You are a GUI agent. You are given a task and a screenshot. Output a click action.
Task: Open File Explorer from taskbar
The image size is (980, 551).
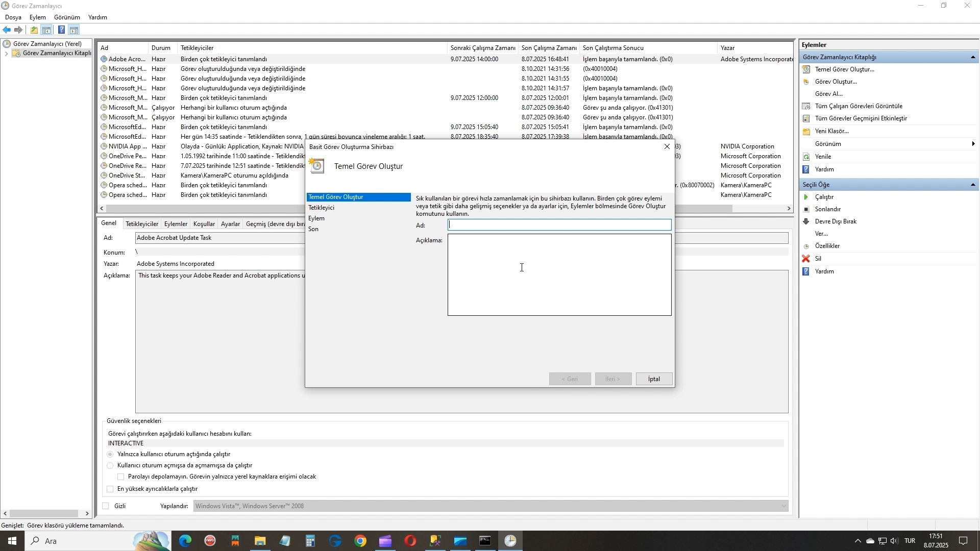260,541
